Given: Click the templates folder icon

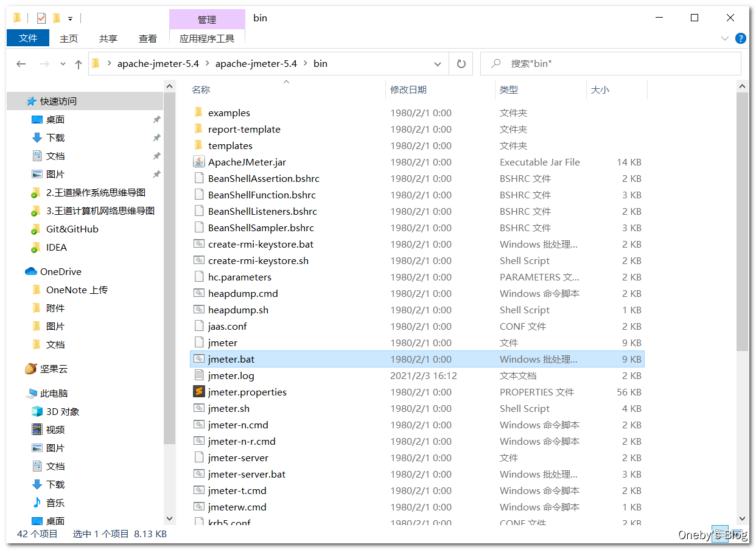Looking at the screenshot, I should coord(198,145).
